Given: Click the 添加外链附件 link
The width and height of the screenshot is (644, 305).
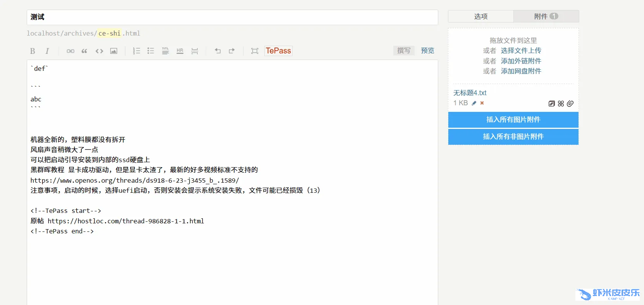Looking at the screenshot, I should coord(521,61).
